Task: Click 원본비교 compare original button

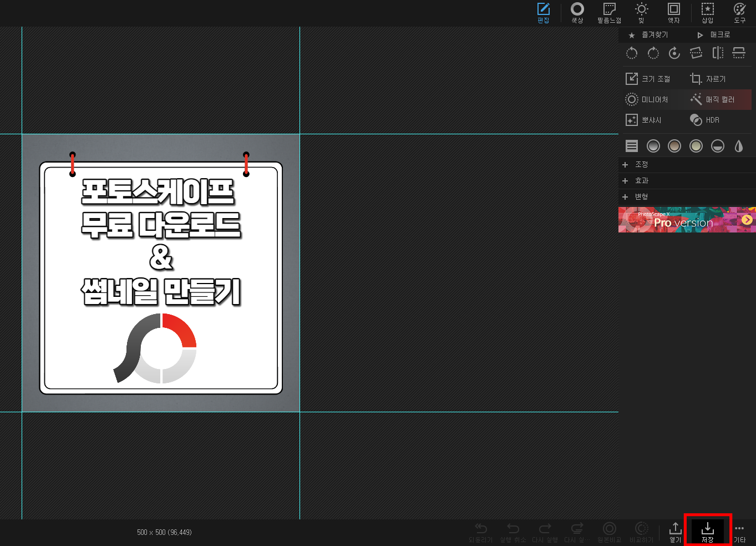Action: pos(609,533)
